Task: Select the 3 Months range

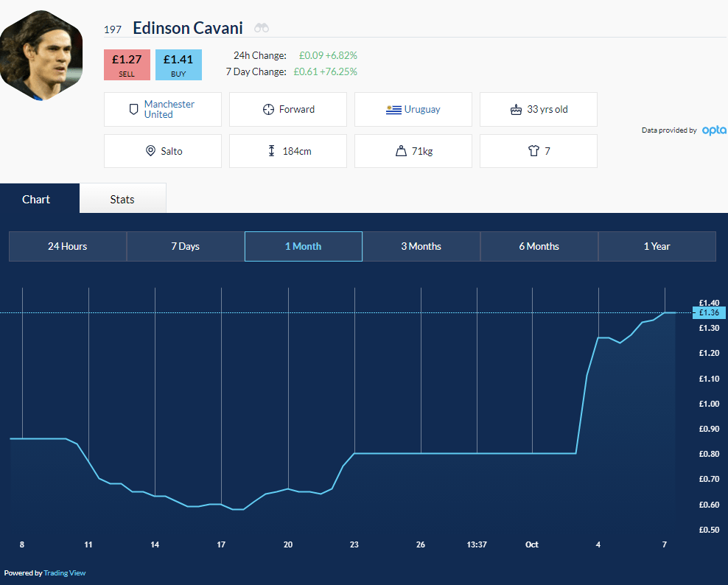Action: pos(421,247)
